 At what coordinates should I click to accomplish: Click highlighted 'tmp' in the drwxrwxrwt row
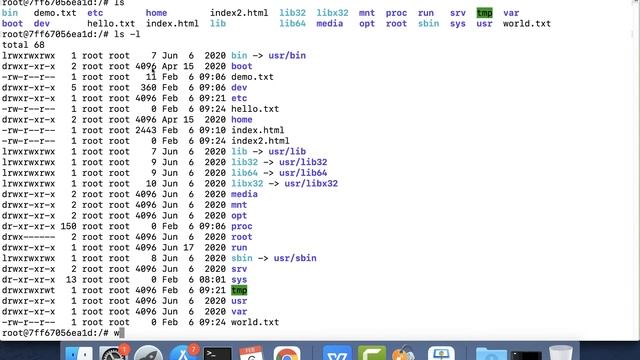[239, 290]
